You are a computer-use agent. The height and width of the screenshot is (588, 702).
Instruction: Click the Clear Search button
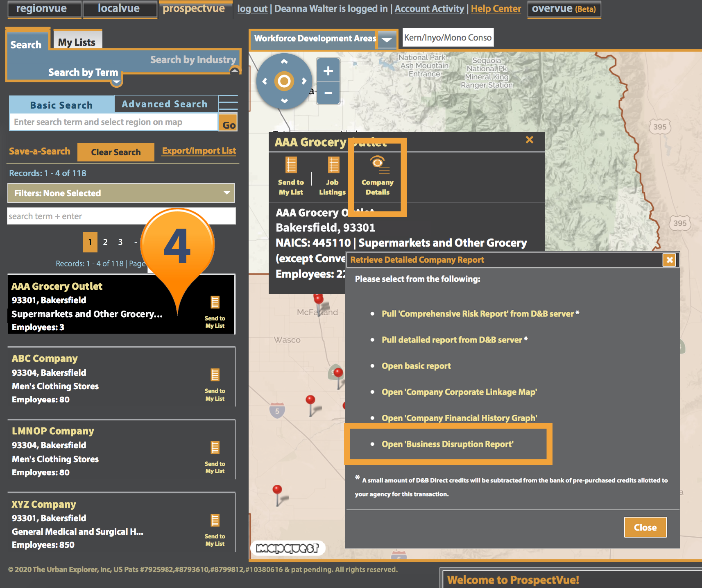click(116, 152)
